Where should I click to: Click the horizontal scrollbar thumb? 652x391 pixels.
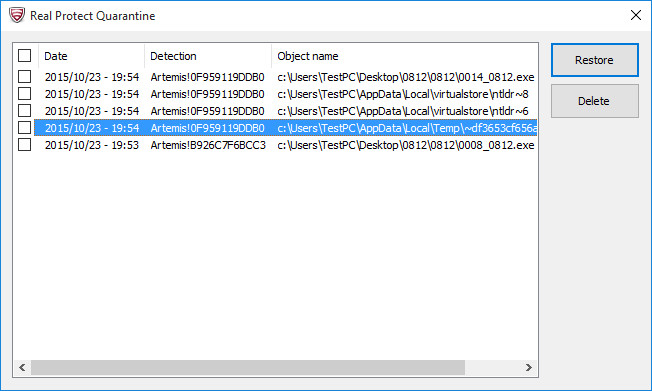coord(248,367)
